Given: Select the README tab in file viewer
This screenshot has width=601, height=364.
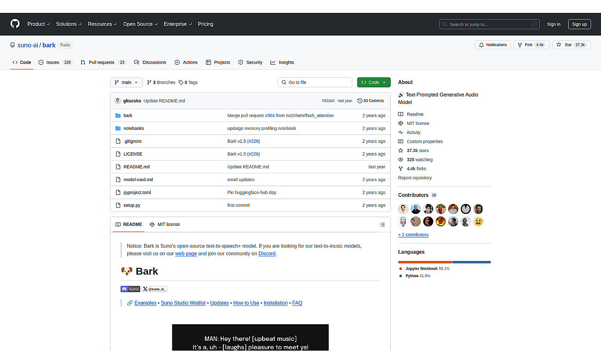Looking at the screenshot, I should pos(129,224).
